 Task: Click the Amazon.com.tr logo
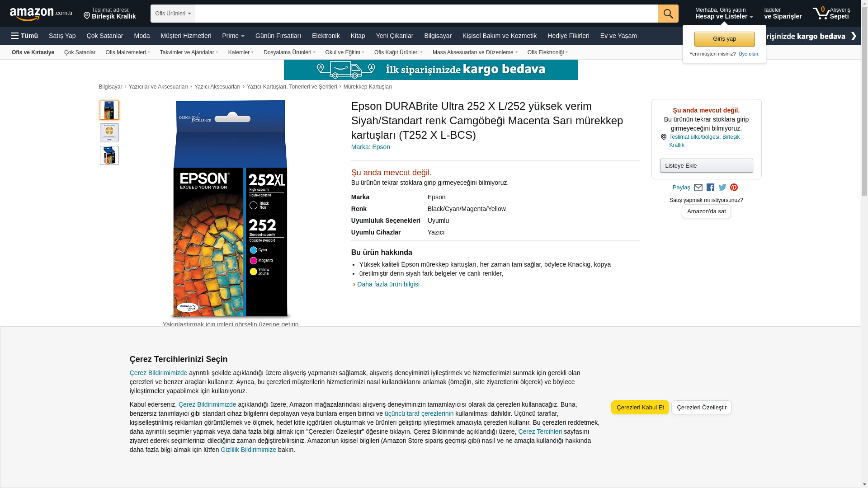click(41, 14)
